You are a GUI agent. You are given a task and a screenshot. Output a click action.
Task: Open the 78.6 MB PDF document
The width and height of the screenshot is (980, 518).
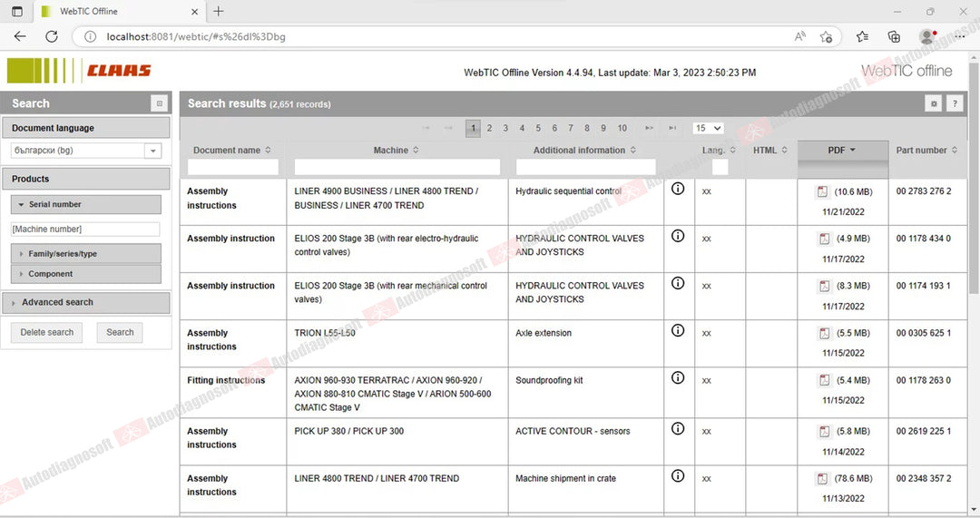click(x=822, y=479)
